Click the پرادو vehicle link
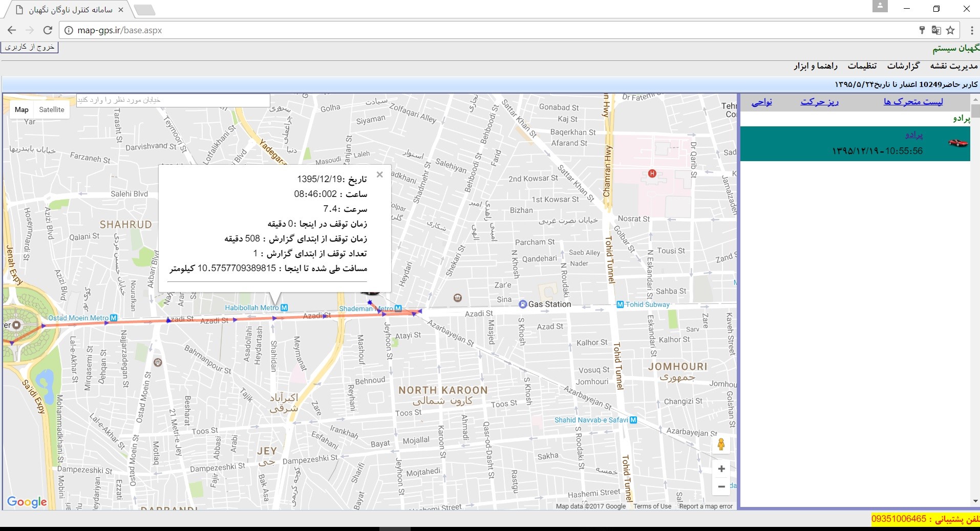980x531 pixels. tap(914, 135)
